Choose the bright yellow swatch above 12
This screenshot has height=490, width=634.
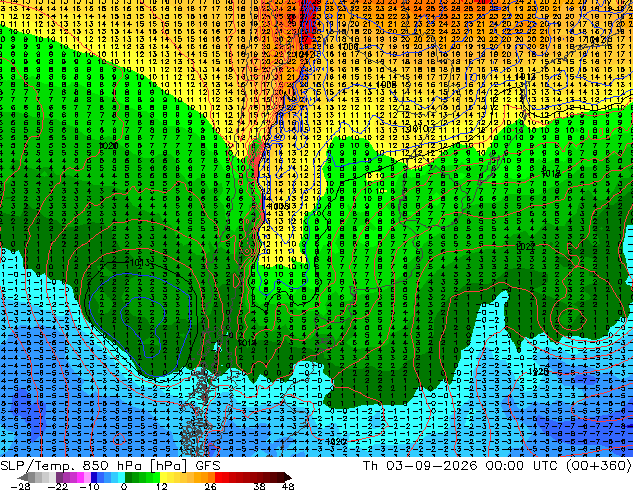163,477
